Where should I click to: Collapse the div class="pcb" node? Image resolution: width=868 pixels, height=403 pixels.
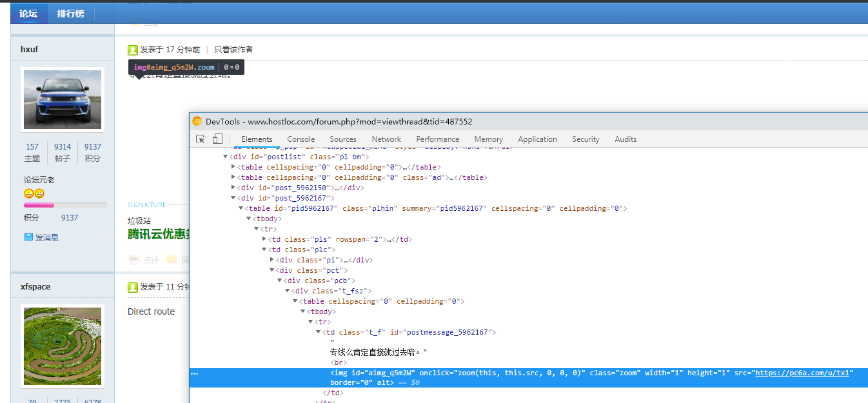280,280
